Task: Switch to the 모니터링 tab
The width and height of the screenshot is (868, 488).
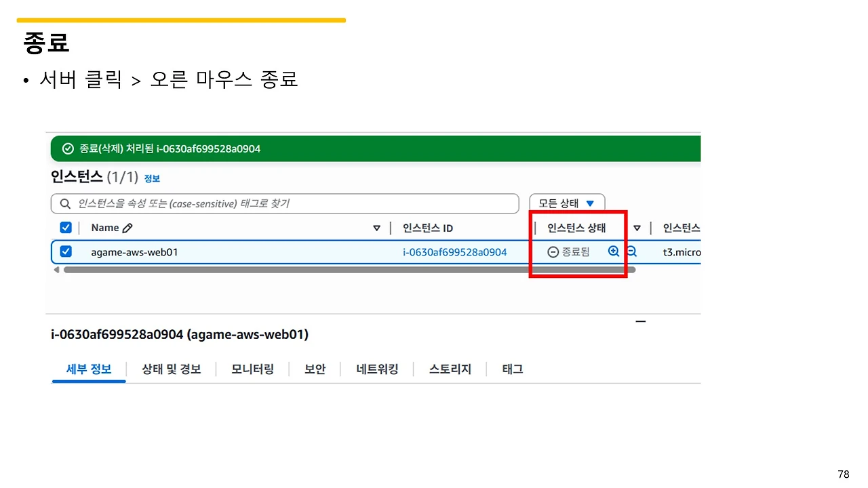Action: pos(252,369)
